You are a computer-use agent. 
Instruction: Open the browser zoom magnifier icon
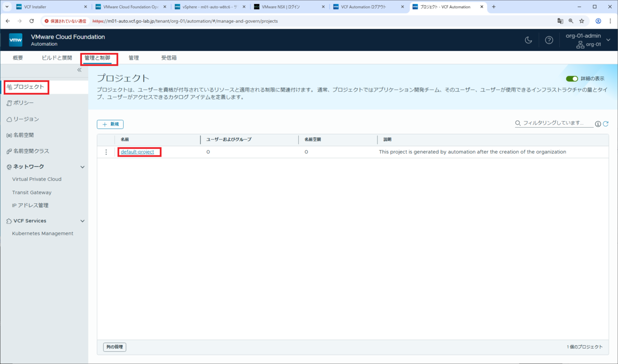[x=571, y=21]
